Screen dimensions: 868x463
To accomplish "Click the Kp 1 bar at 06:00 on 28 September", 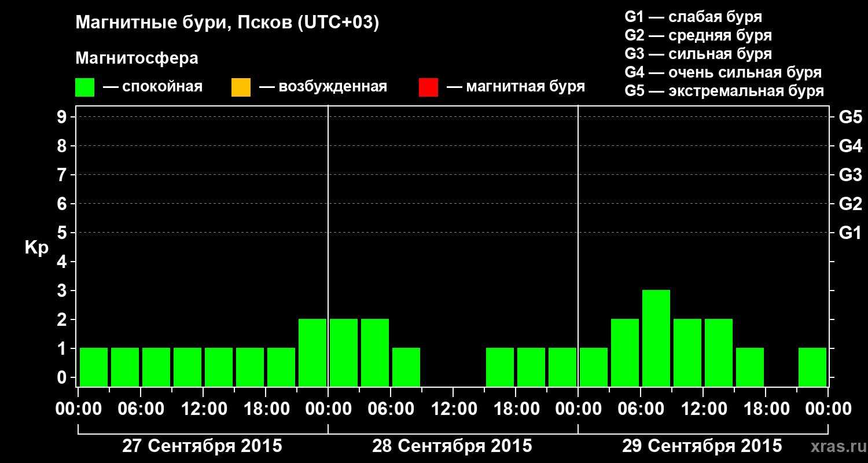I will coord(406,367).
